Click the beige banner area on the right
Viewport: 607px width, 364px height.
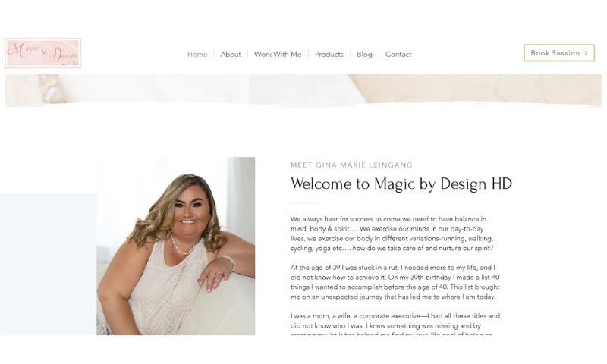pyautogui.click(x=476, y=89)
